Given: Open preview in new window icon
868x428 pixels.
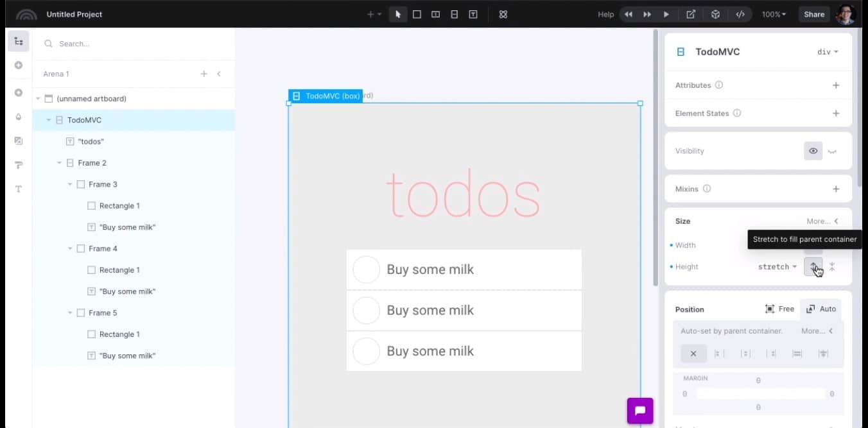Looking at the screenshot, I should pyautogui.click(x=691, y=14).
